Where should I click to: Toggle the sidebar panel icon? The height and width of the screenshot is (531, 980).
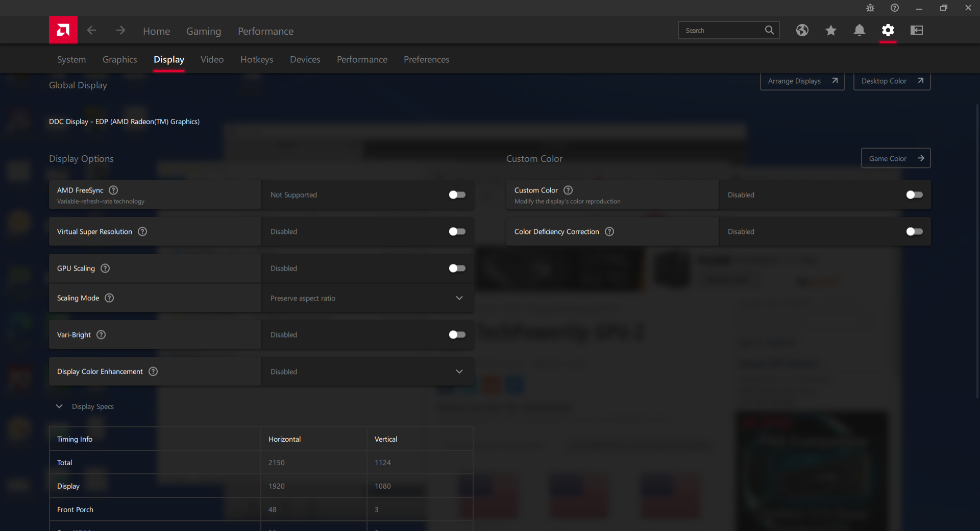pos(917,30)
